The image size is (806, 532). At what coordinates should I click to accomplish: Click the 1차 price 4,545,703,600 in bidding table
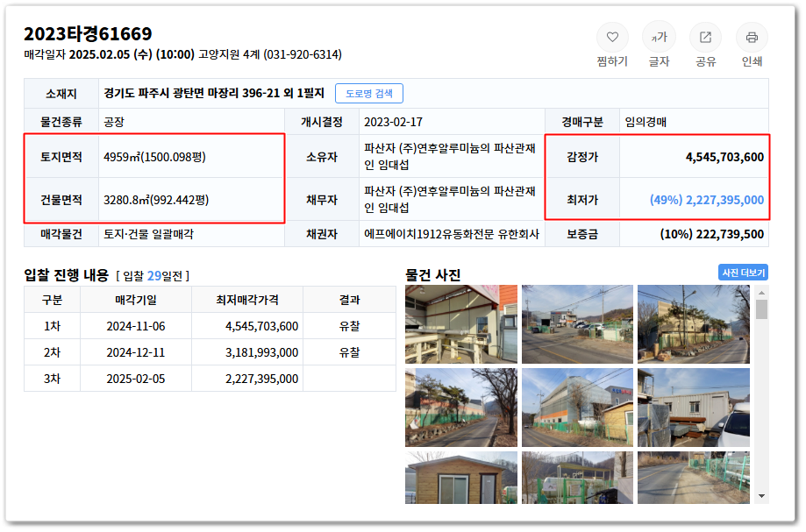click(x=261, y=327)
